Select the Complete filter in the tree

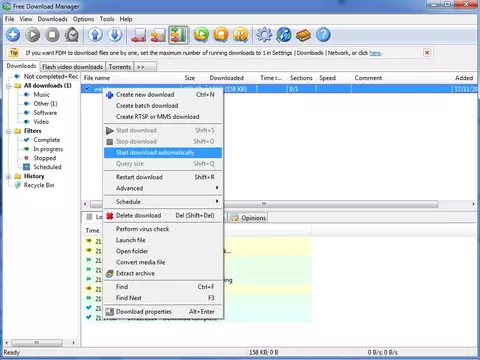47,140
